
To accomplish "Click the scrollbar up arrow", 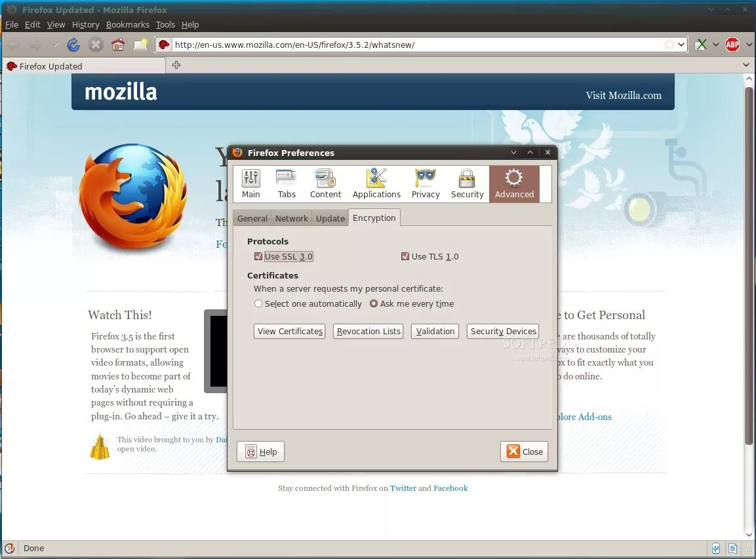I will 749,79.
